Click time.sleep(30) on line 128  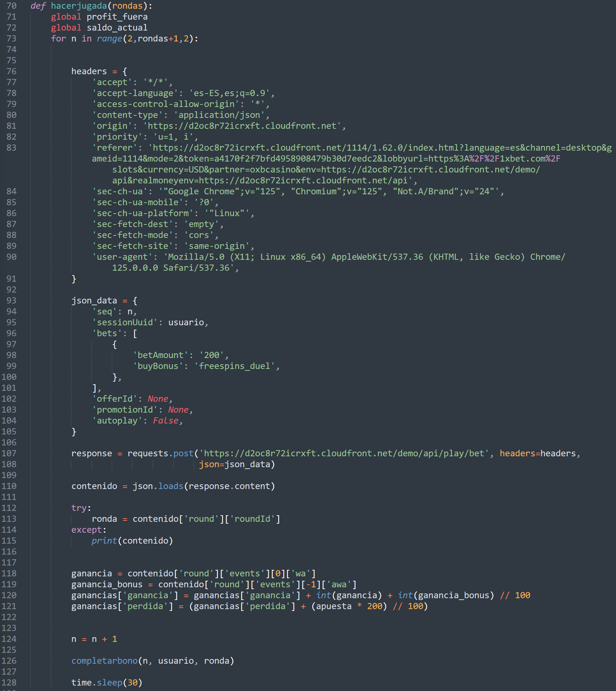pos(107,683)
